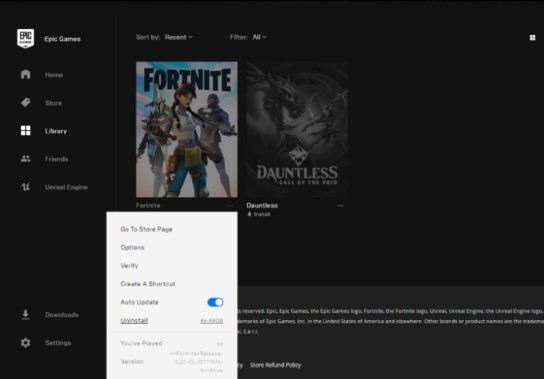Choose Go To Store Page menu entry
The height and width of the screenshot is (379, 544).
[146, 229]
